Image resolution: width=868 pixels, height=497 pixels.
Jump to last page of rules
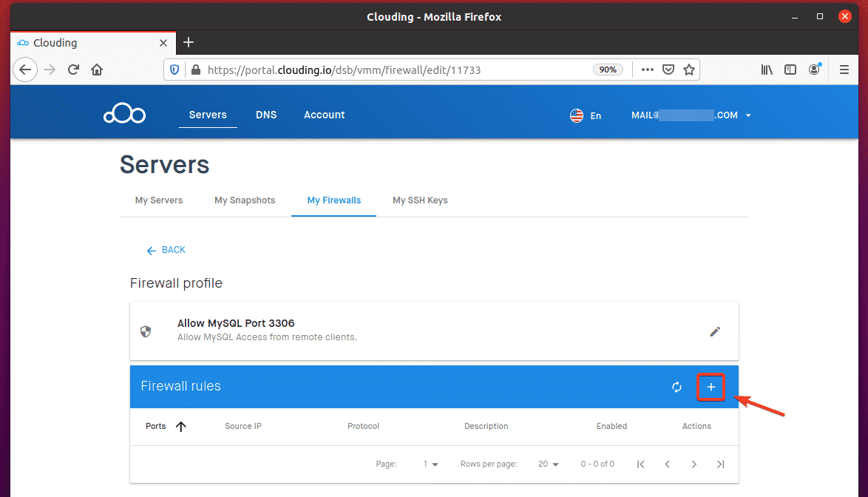tap(720, 464)
